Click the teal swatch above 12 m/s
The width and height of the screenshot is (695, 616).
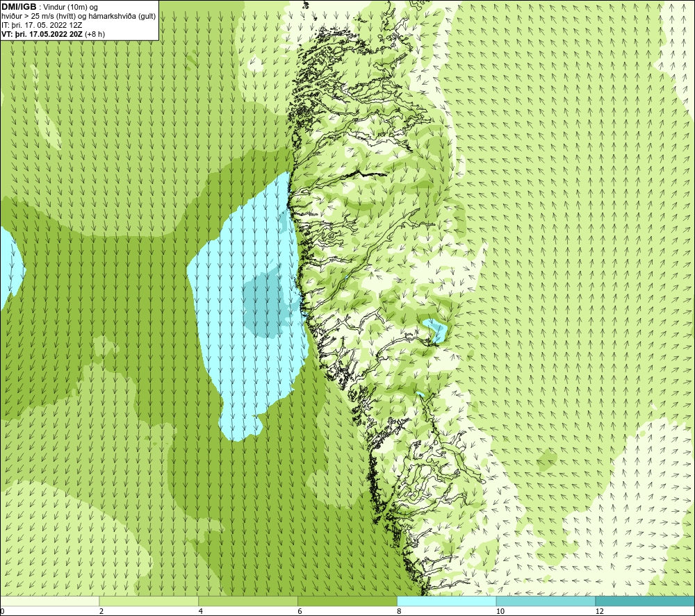(x=645, y=601)
